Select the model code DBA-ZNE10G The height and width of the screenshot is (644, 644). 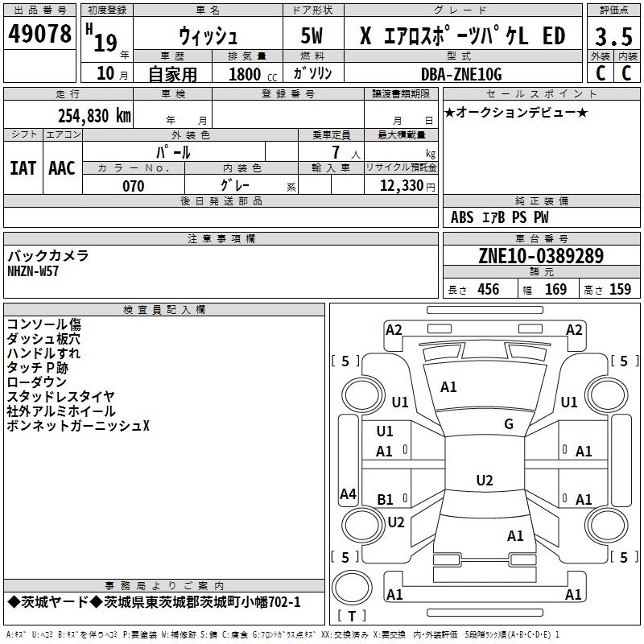point(461,74)
